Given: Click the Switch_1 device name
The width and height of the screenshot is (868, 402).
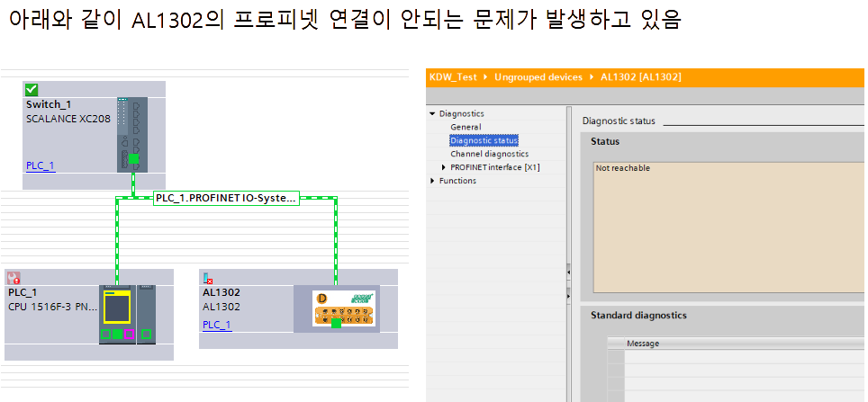Looking at the screenshot, I should click(49, 104).
